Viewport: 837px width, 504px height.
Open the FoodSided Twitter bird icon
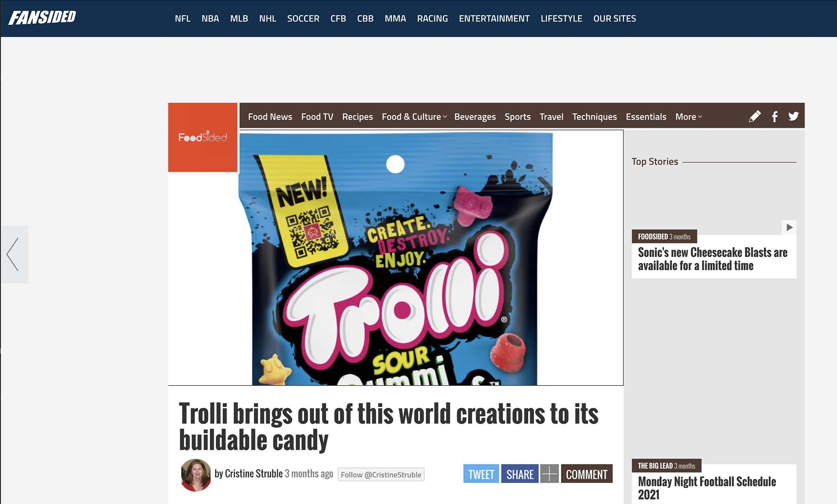click(793, 116)
